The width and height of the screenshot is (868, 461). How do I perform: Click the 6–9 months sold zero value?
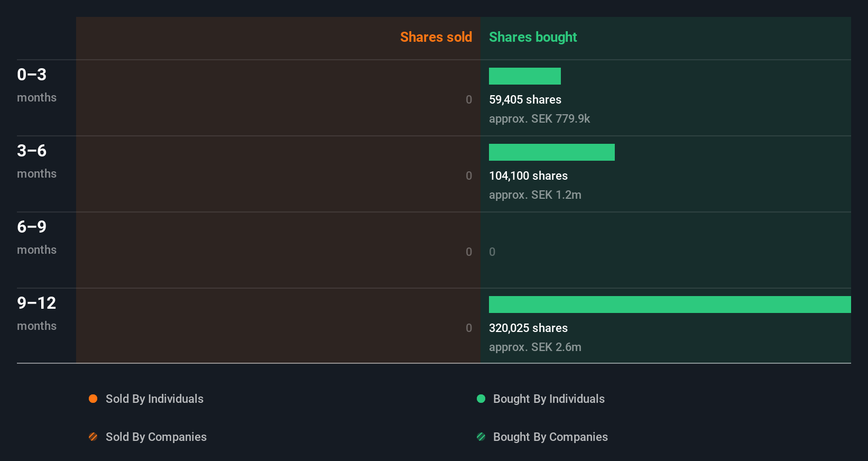pos(469,252)
